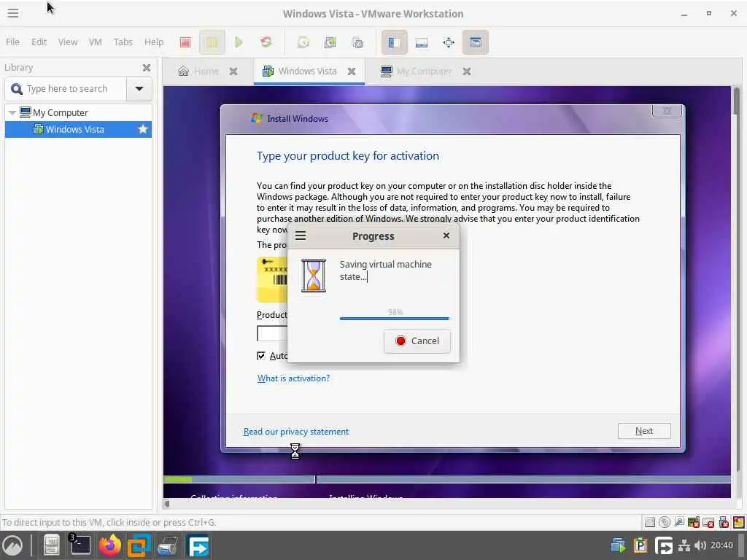The height and width of the screenshot is (560, 747).
Task: Close the Progress dialog
Action: click(446, 236)
